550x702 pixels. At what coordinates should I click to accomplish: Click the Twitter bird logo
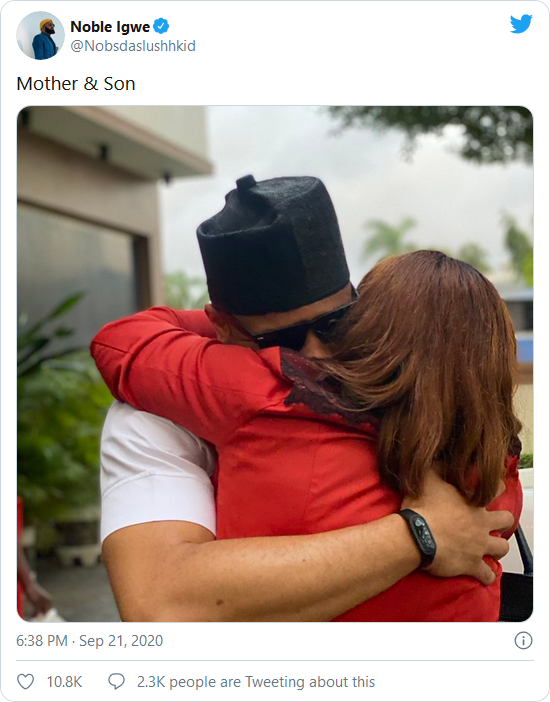(521, 24)
